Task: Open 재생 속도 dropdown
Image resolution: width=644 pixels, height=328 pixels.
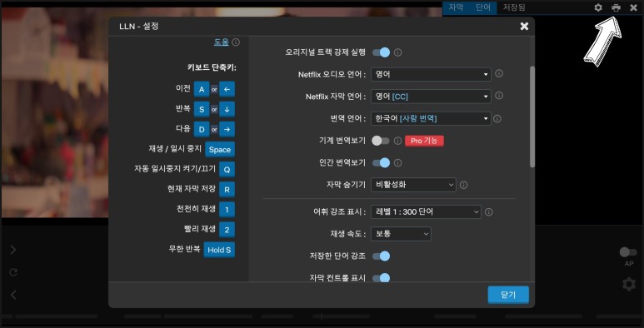Action: pos(401,234)
